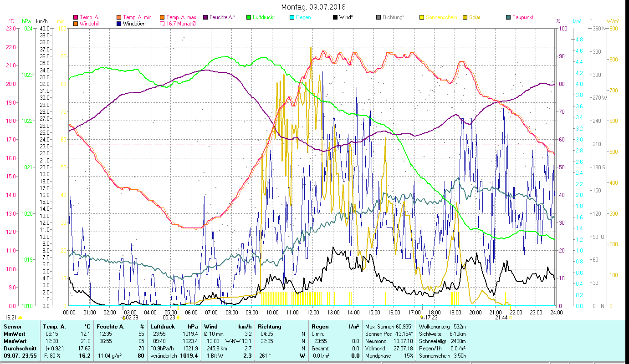629x364 pixels.
Task: Click the purple Feuchte A.* legend swatch
Action: click(x=205, y=17)
